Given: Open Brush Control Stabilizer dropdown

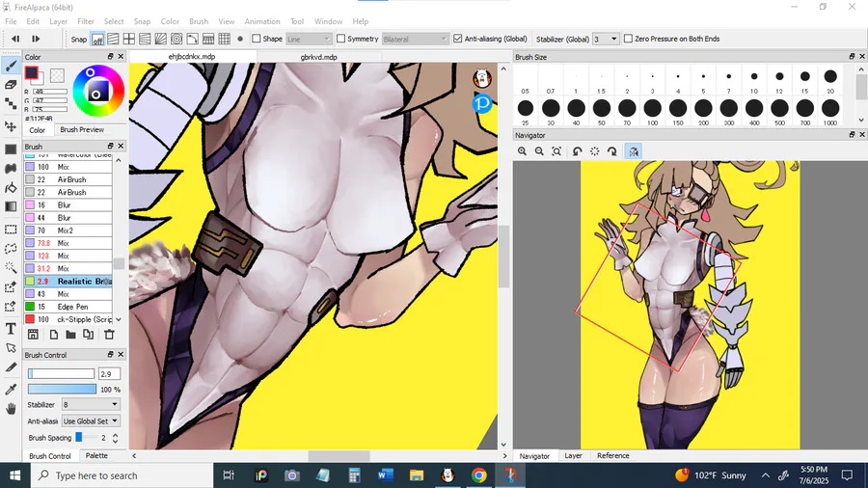Looking at the screenshot, I should point(91,404).
